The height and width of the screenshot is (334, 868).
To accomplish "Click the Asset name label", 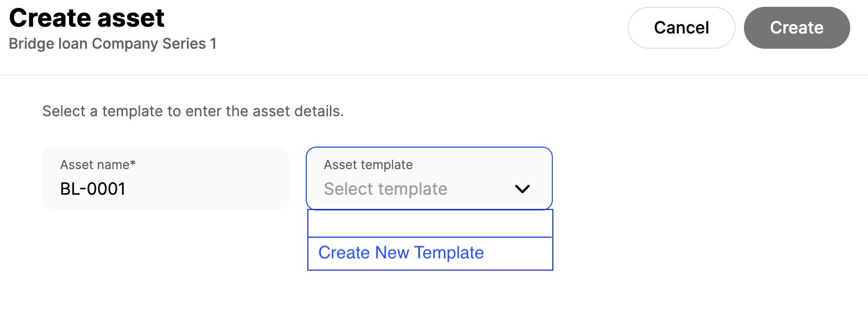I will point(97,164).
